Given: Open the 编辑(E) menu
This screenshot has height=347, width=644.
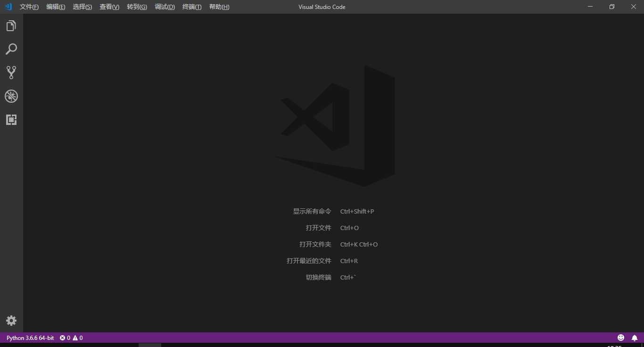Looking at the screenshot, I should click(x=56, y=7).
